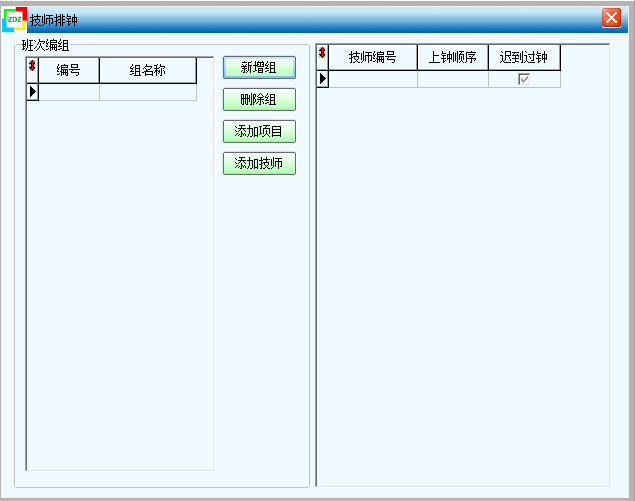Viewport: 635px width, 501px height.
Task: Click the red sort arrows in 班次编组 grid
Action: coord(32,65)
